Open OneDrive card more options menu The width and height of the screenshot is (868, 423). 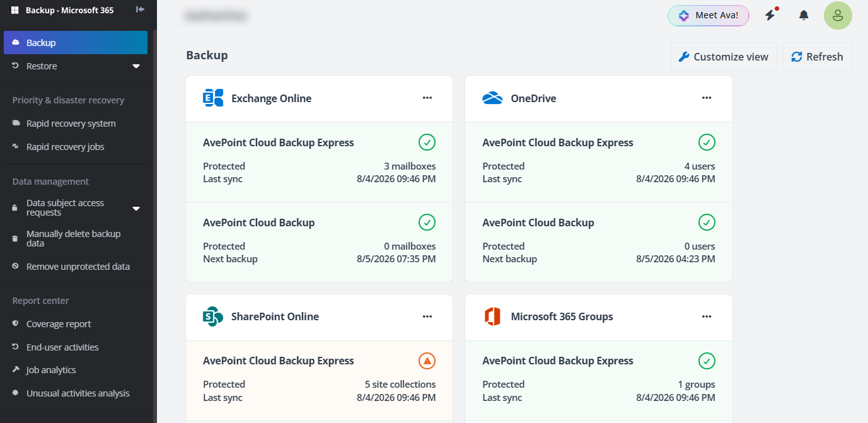point(707,98)
